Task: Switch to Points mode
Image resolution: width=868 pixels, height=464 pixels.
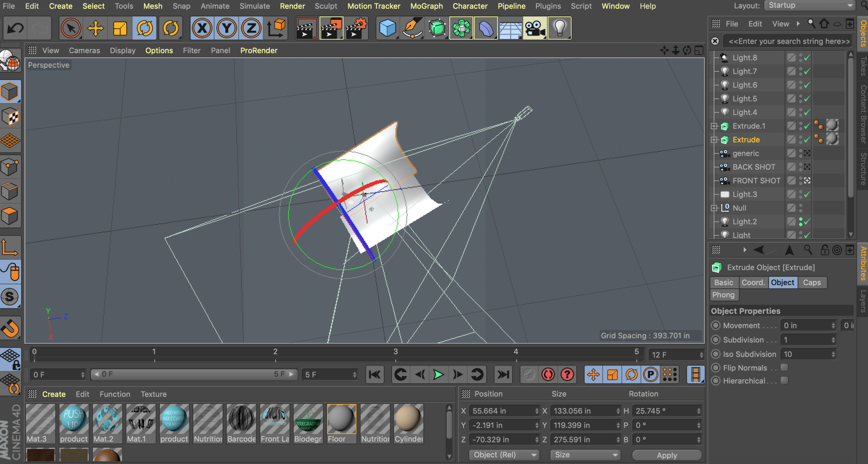Action: click(x=10, y=167)
